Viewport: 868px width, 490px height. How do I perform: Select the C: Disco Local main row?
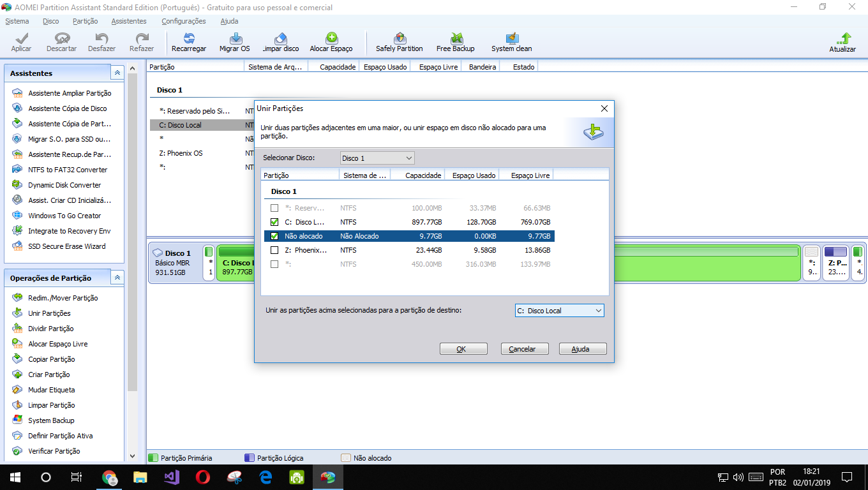coord(202,125)
